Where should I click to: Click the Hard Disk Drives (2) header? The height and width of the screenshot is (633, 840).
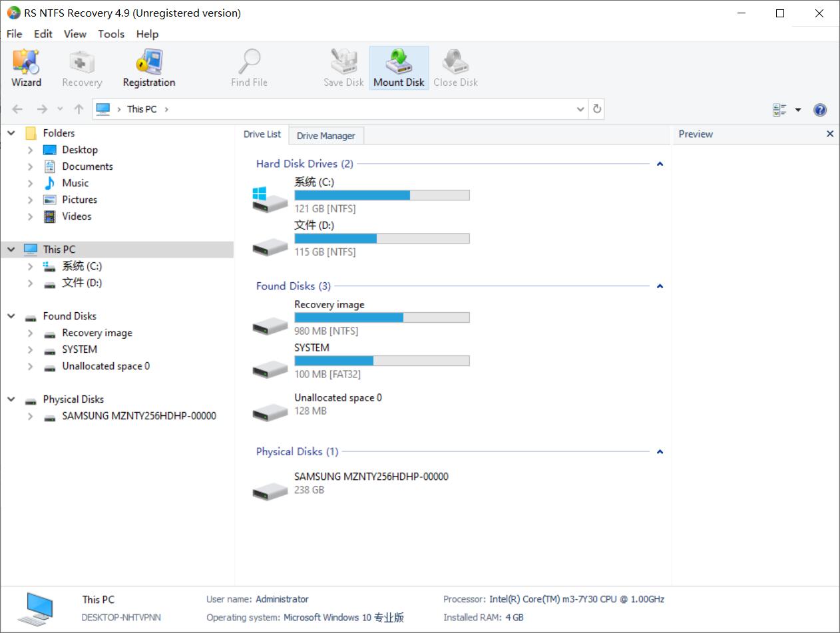pyautogui.click(x=305, y=164)
